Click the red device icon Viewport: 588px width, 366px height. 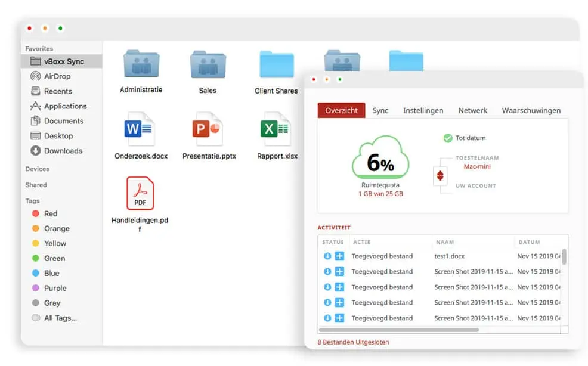point(440,175)
